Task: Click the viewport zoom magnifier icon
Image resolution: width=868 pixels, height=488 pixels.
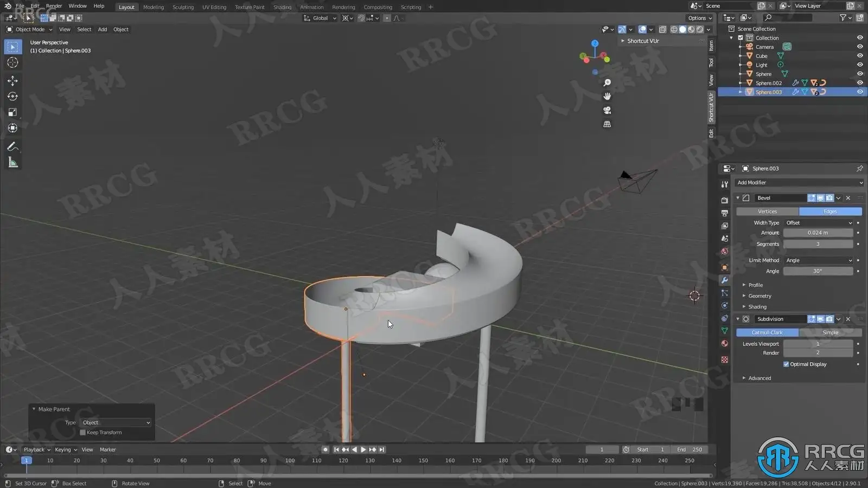Action: pos(607,82)
